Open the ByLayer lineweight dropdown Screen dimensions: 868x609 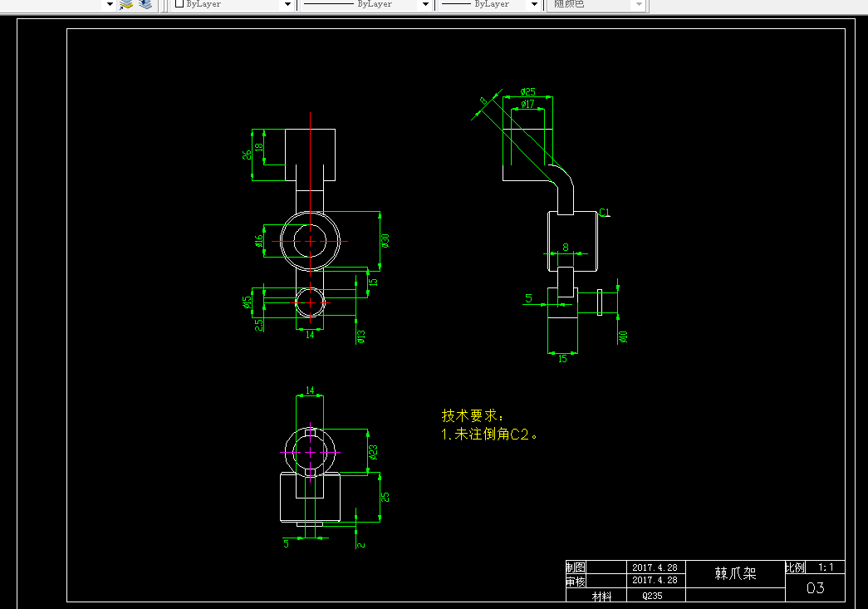534,4
